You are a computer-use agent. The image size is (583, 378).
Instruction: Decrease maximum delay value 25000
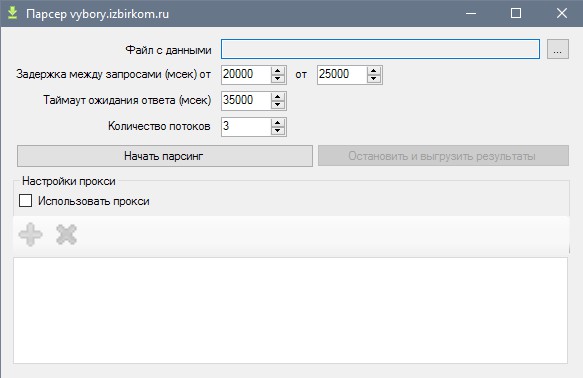[x=374, y=79]
